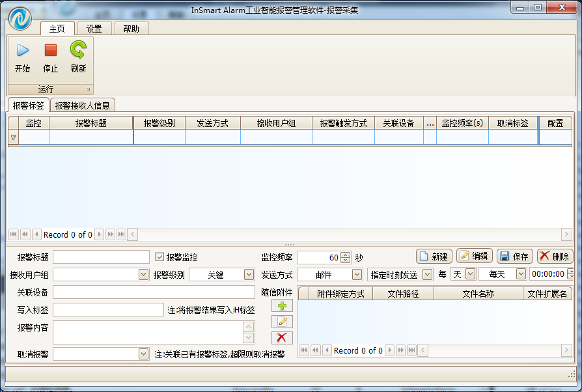Image resolution: width=582 pixels, height=392 pixels.
Task: Open the 报警级别 dropdown showing 关键
Action: (249, 275)
